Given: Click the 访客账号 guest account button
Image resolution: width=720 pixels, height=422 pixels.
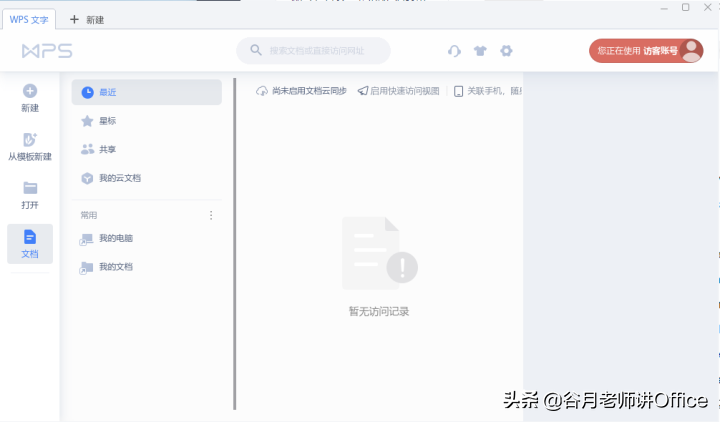Looking at the screenshot, I should coord(646,51).
